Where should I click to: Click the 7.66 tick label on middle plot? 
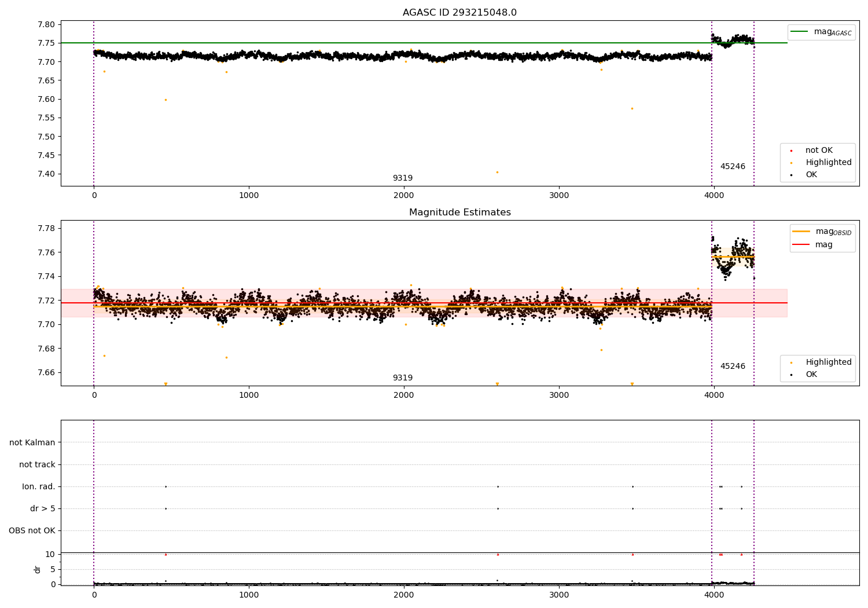point(46,372)
